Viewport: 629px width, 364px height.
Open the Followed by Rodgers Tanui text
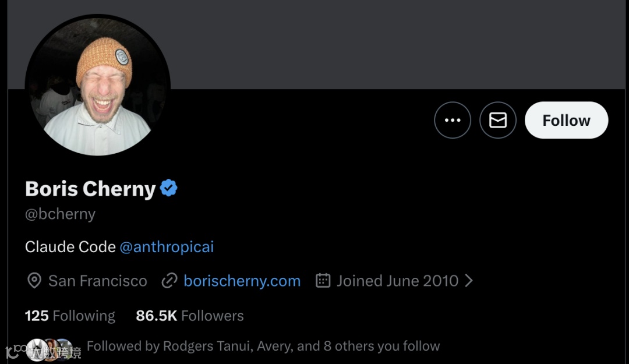(263, 346)
